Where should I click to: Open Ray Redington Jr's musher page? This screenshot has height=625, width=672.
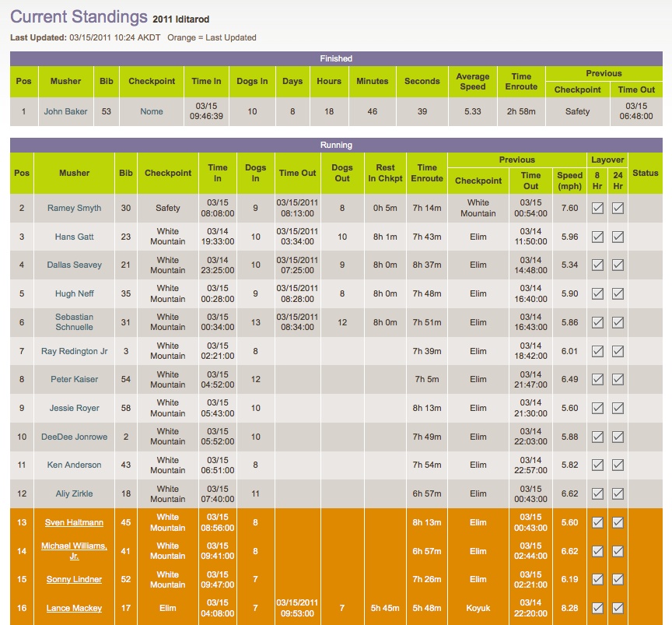[x=74, y=351]
